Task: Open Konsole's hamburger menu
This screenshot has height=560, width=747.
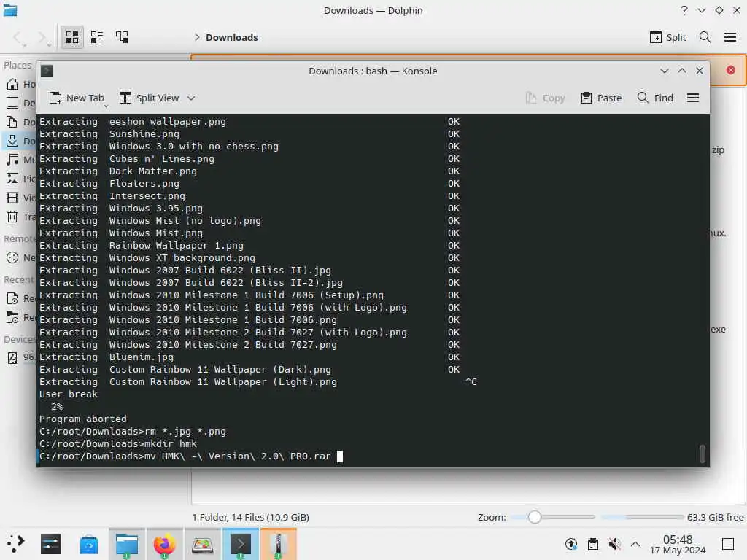Action: click(x=693, y=98)
